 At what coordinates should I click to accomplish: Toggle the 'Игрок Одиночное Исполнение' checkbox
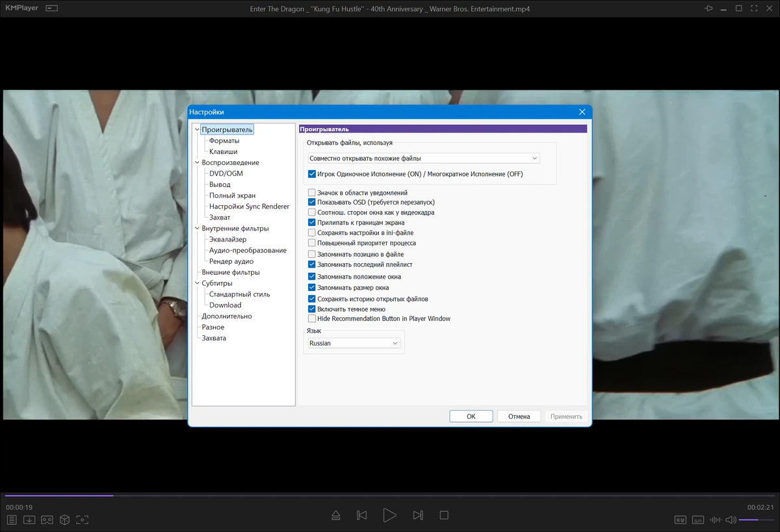312,174
